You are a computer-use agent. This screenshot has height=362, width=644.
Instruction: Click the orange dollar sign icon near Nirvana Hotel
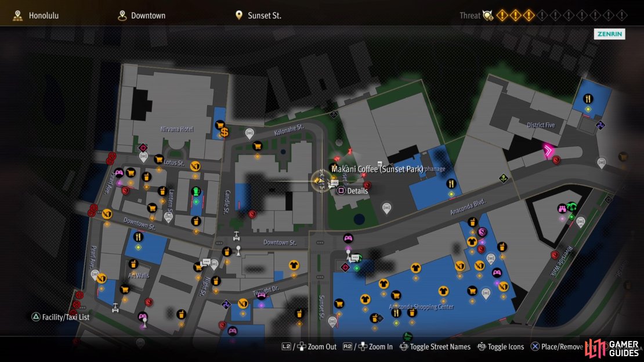[225, 132]
